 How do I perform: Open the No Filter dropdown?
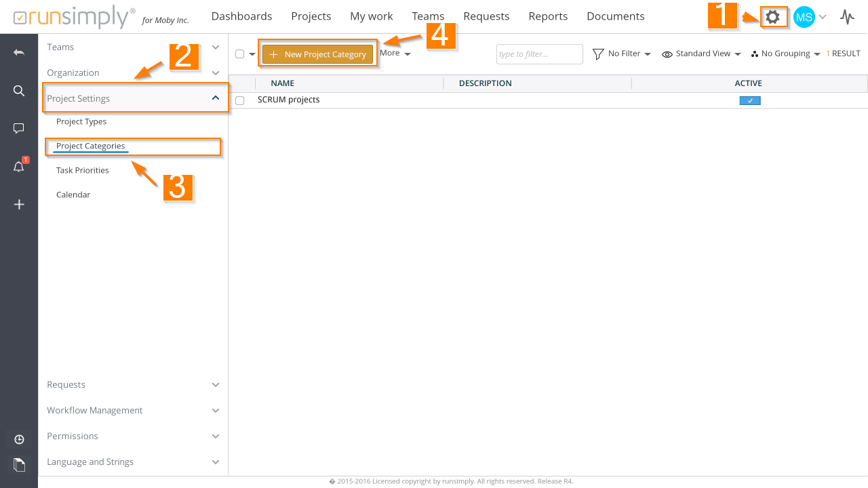(x=621, y=54)
